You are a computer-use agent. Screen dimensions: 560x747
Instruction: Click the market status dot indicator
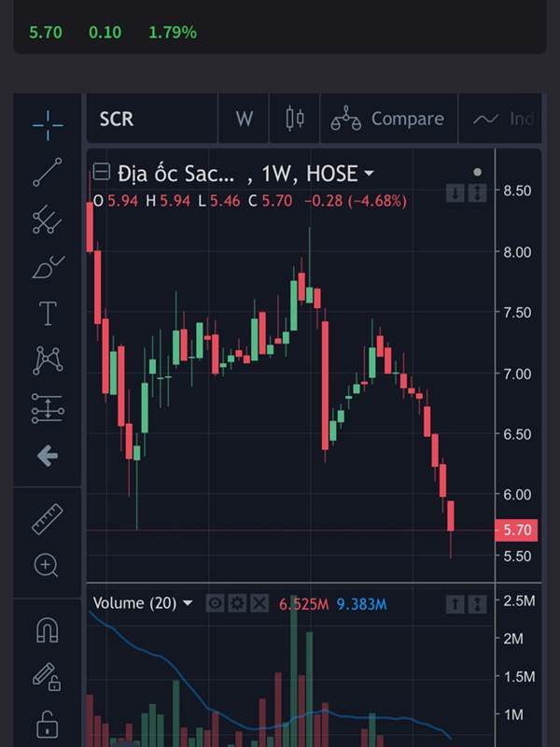[x=477, y=173]
